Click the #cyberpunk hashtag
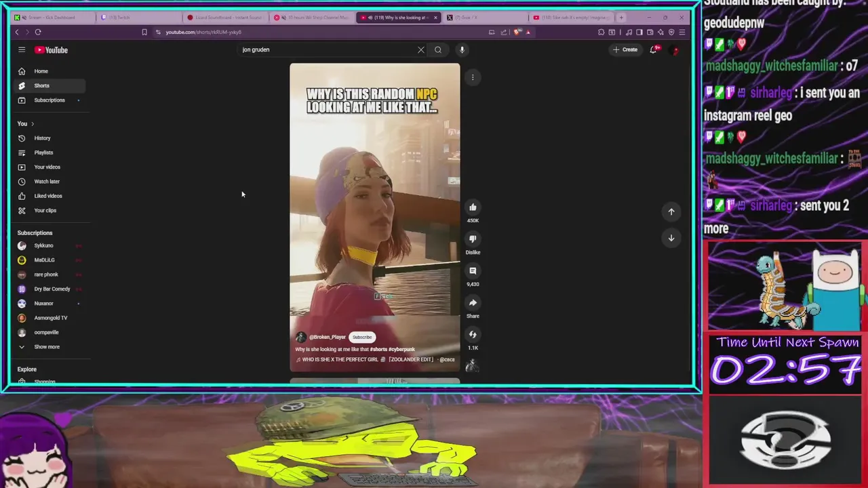The width and height of the screenshot is (868, 488). click(402, 349)
